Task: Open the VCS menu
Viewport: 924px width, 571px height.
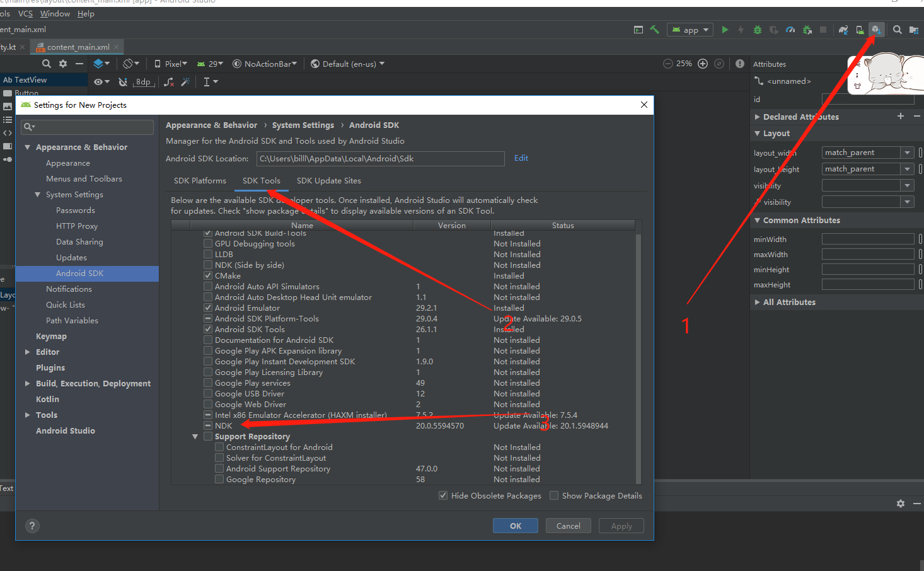Action: pyautogui.click(x=25, y=13)
